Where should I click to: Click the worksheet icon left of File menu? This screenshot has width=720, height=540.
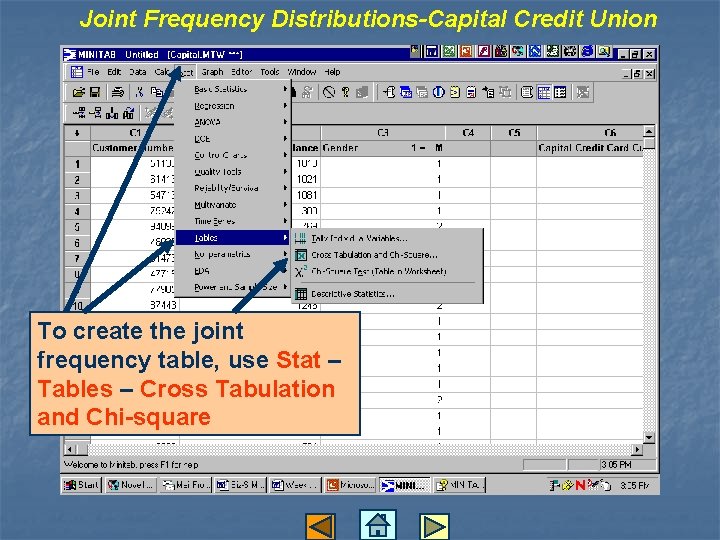coord(76,72)
